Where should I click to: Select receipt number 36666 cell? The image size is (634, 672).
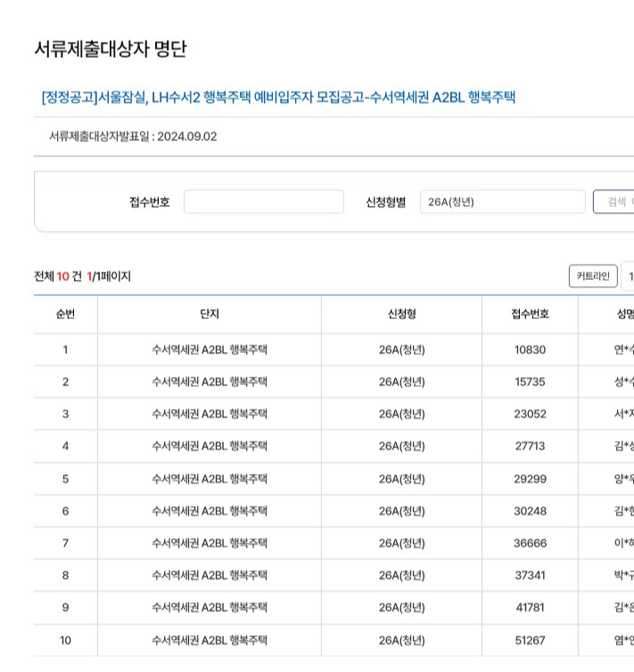(x=530, y=543)
